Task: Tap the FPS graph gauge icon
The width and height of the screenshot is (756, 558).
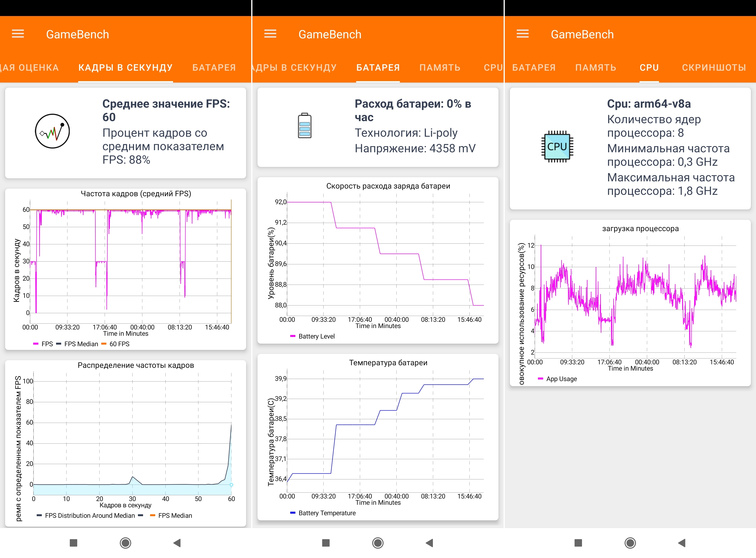Action: pos(52,131)
